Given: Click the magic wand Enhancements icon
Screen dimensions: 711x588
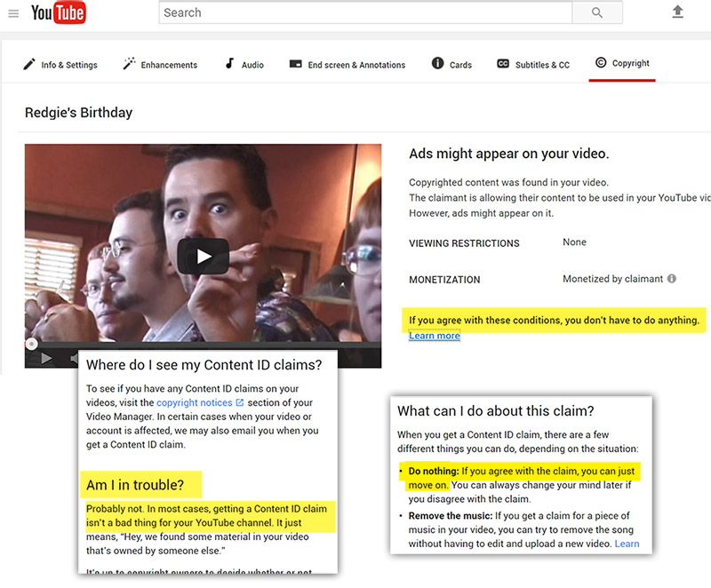Looking at the screenshot, I should 129,64.
